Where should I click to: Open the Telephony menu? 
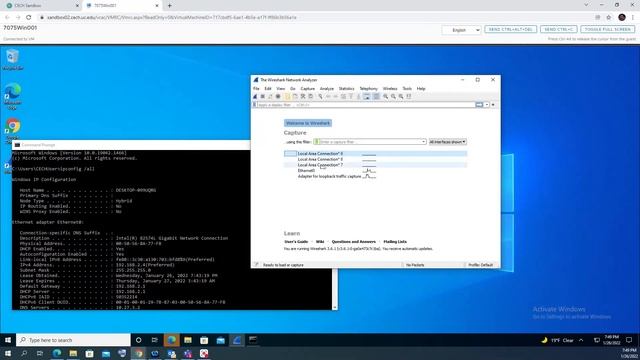pyautogui.click(x=369, y=89)
